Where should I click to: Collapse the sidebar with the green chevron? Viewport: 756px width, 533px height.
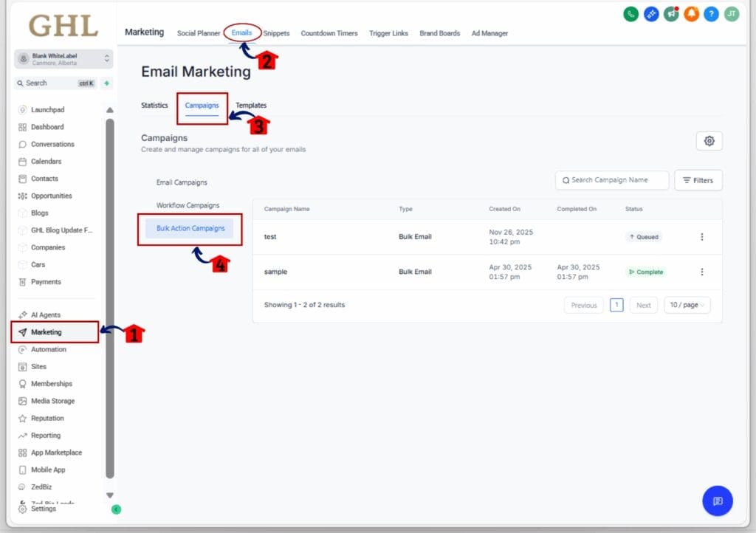click(115, 509)
